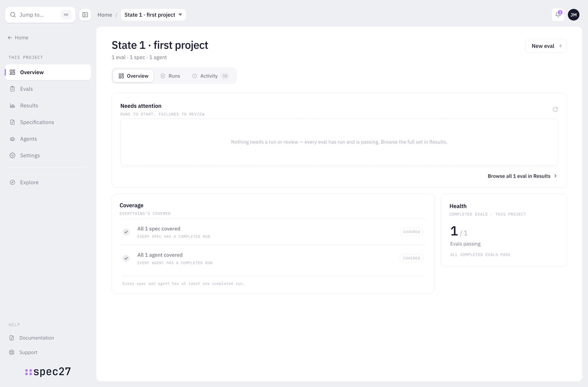
Task: Click 'Every spec and agent has at least one completed run'
Action: click(x=184, y=283)
